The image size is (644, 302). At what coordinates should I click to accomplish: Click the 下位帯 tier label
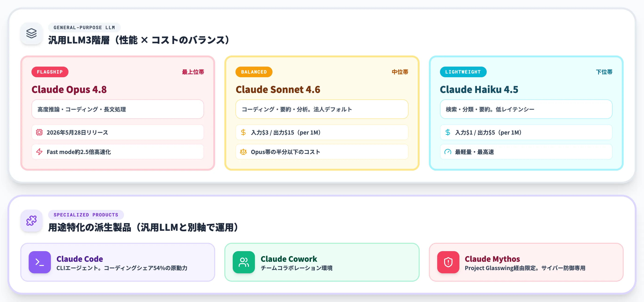click(x=604, y=72)
